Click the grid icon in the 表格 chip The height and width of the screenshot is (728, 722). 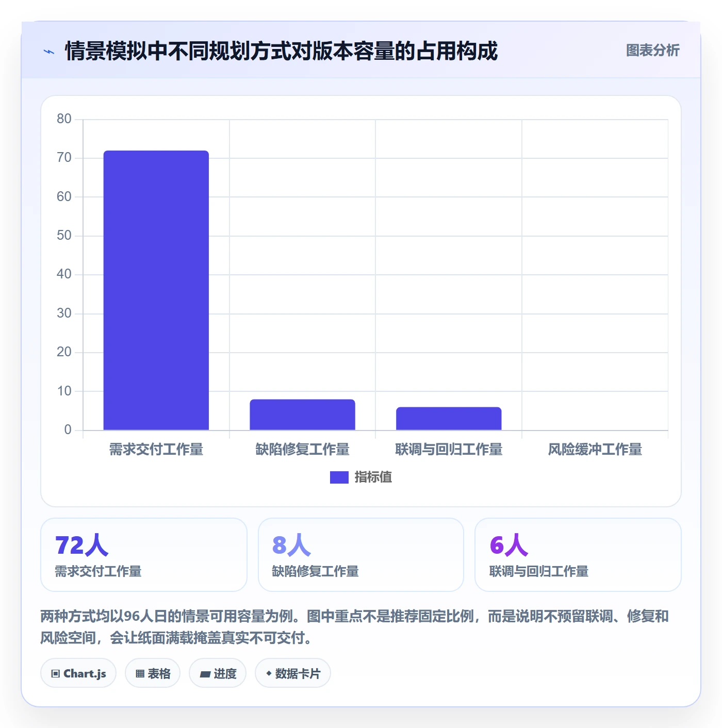[140, 674]
